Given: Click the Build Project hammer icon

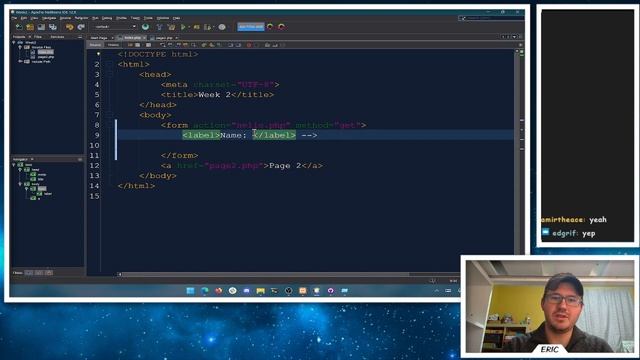Looking at the screenshot, I should click(x=160, y=27).
